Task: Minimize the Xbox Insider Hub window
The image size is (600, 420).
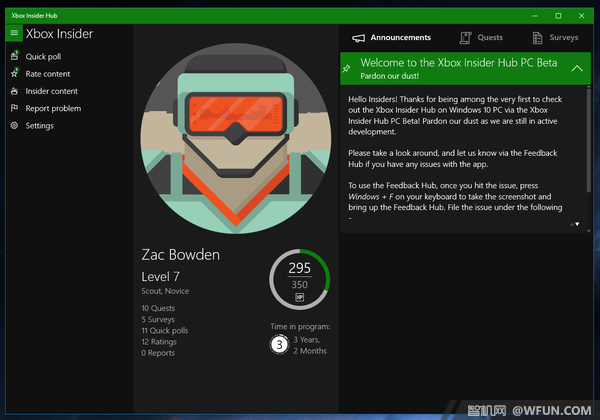Action: [535, 16]
